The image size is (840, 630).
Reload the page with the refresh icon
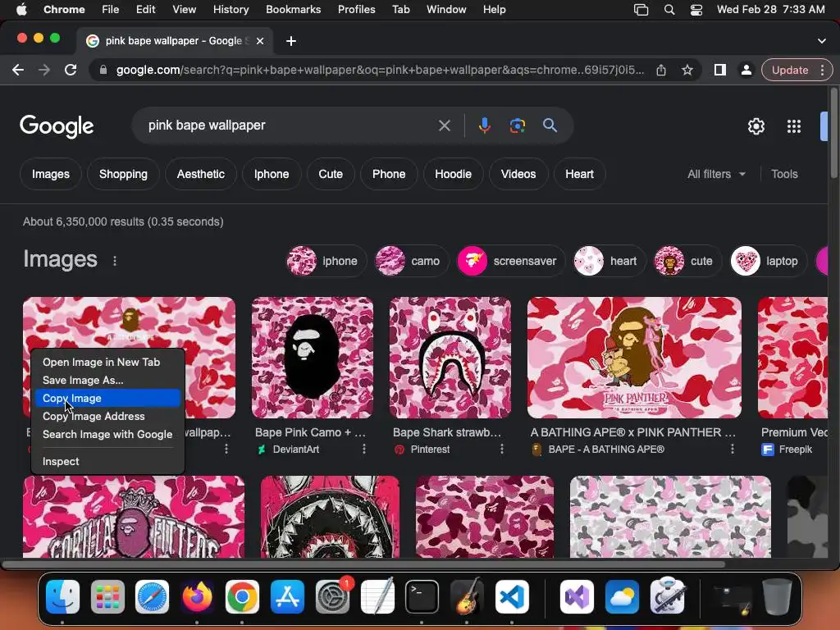coord(71,70)
